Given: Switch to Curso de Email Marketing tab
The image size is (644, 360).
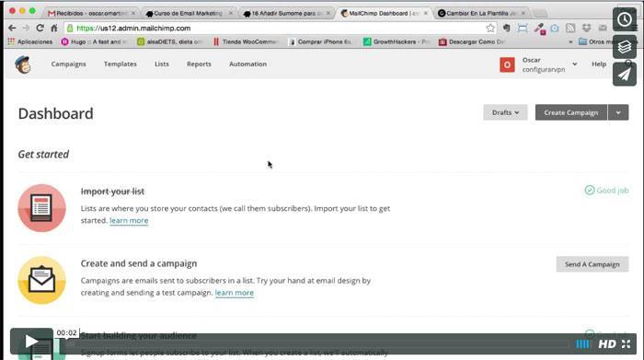Looking at the screenshot, I should pos(189,13).
